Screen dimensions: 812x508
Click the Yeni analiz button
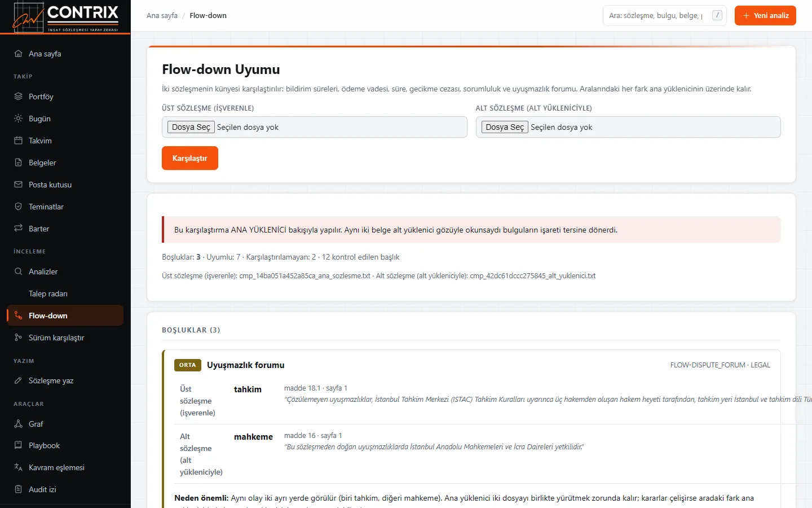coord(765,16)
